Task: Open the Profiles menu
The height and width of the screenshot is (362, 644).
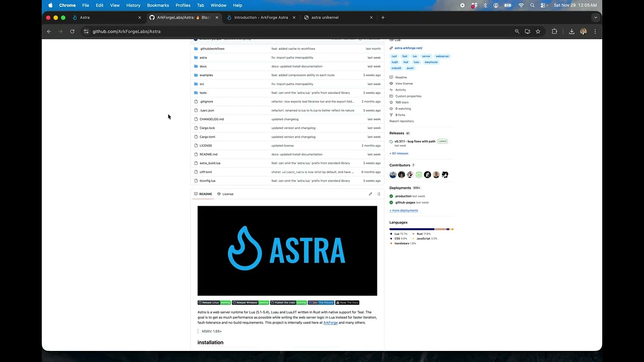Action: 183,5
